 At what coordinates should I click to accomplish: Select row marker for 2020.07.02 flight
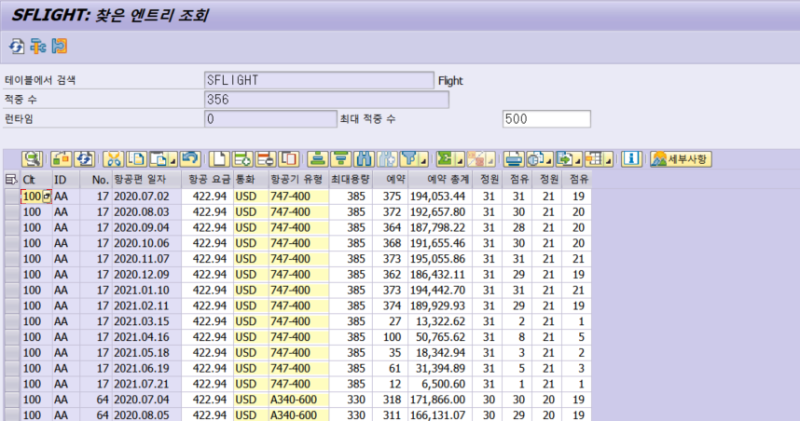(12, 196)
